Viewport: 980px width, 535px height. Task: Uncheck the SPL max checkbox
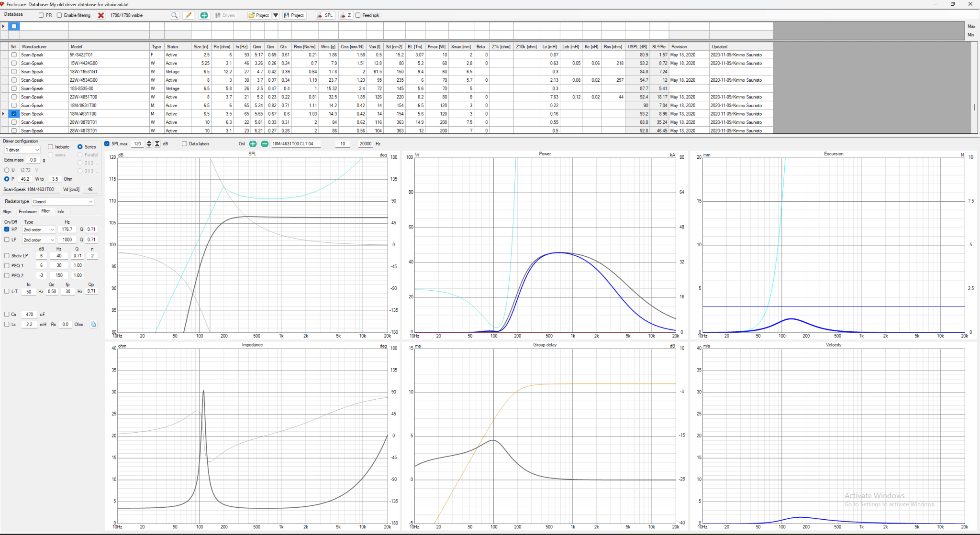(x=107, y=144)
